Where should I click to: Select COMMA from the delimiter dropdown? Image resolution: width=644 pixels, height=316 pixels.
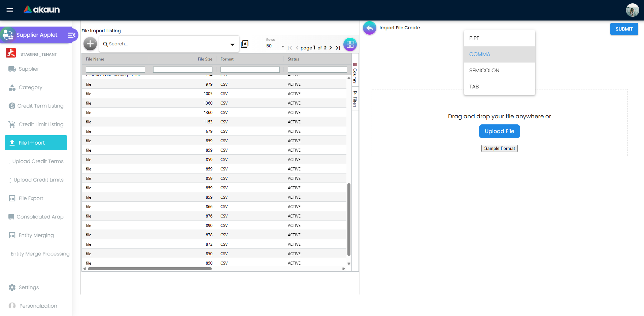(479, 54)
